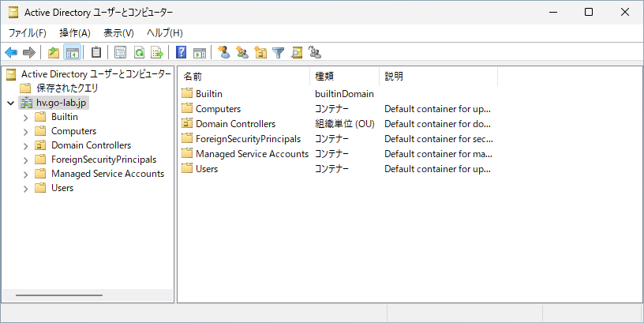Select Domain Controllers in the list
Viewport: 644px width, 323px height.
(236, 124)
